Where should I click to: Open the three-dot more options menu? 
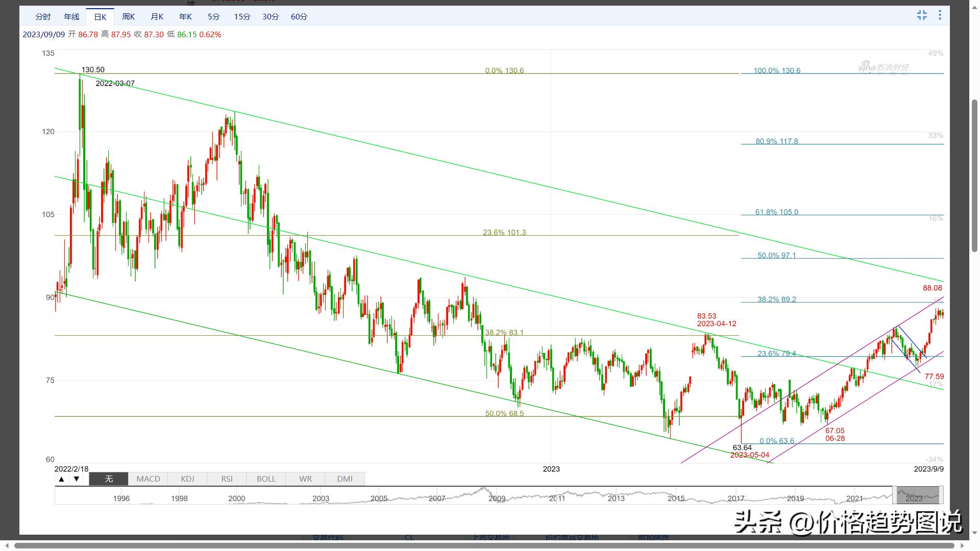940,15
